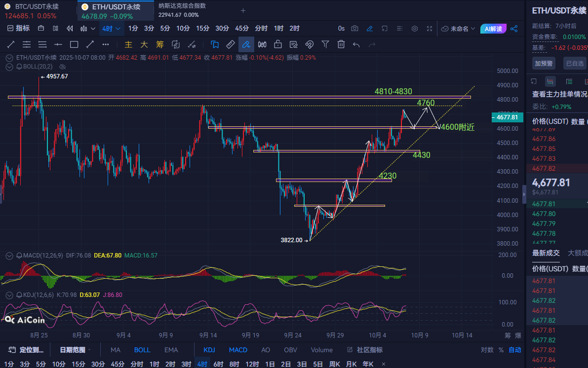Toggle the KDJ indicator at bottom bar
The height and width of the screenshot is (368, 588).
pos(210,350)
